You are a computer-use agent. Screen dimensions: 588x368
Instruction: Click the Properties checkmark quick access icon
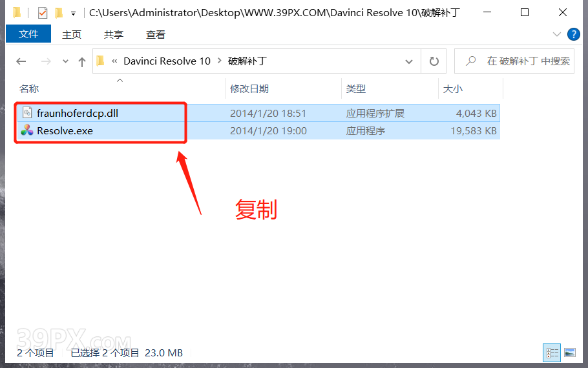pyautogui.click(x=43, y=13)
